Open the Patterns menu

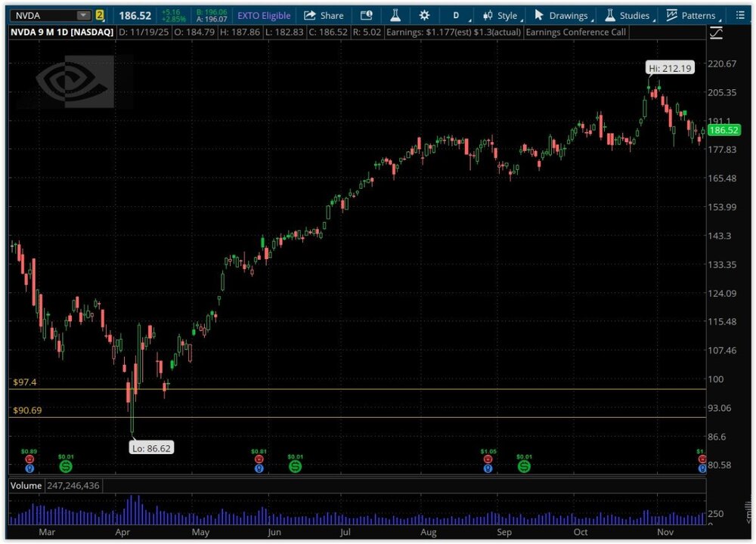[x=692, y=15]
